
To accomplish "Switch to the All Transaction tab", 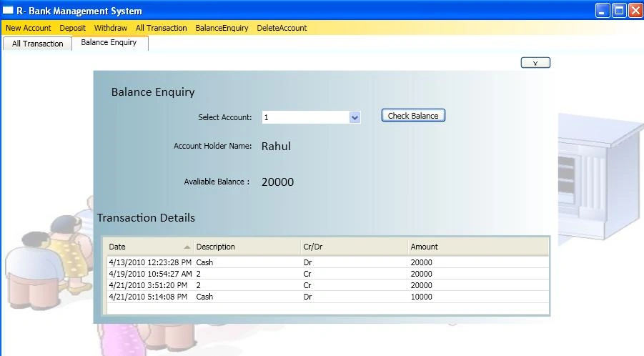I will 37,44.
